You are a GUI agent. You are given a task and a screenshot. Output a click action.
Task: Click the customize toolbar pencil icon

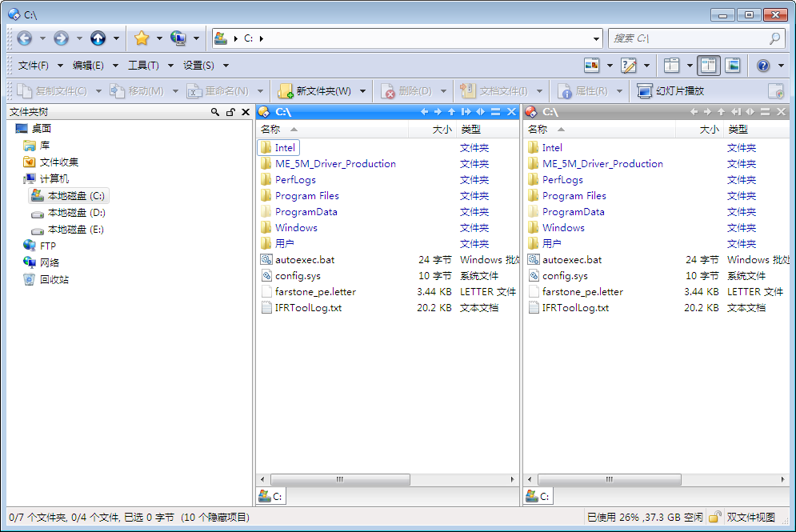[x=629, y=65]
